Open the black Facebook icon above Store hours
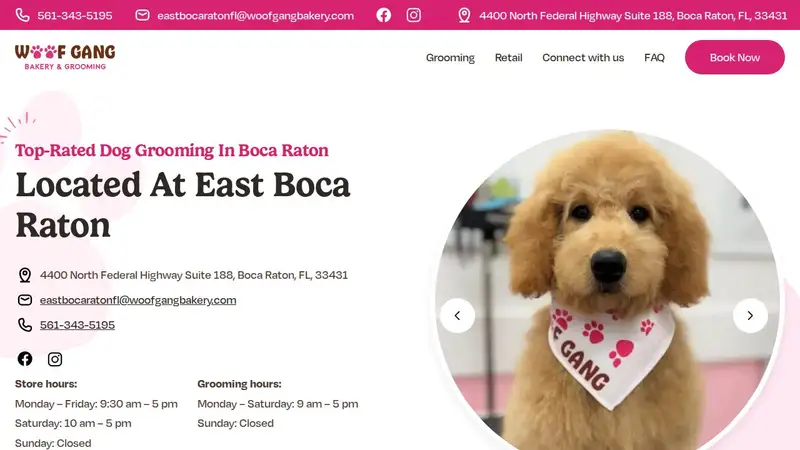The image size is (800, 450). point(24,359)
